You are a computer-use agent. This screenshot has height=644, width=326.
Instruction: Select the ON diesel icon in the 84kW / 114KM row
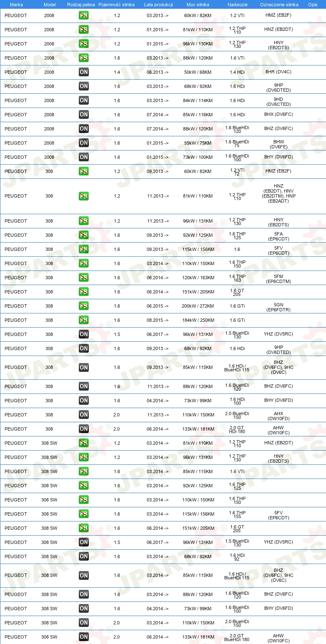[x=84, y=100]
